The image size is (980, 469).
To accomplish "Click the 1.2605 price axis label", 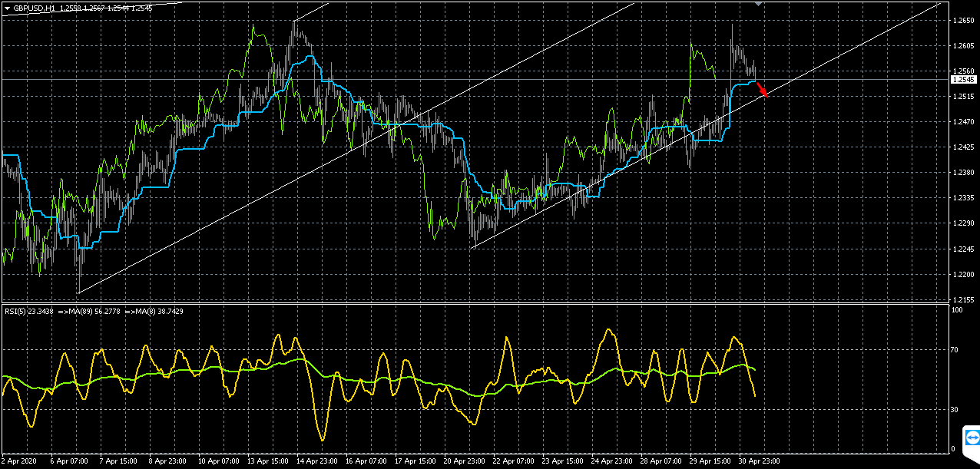I will [x=963, y=46].
